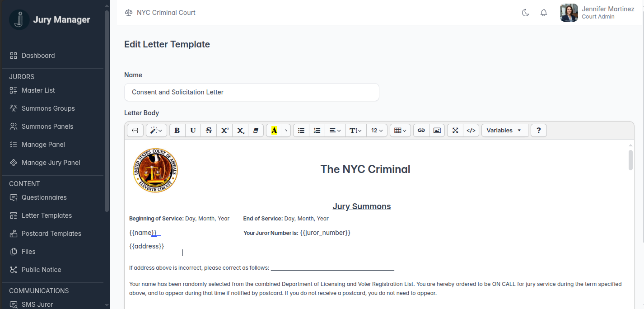Click the yellow highlight color button
Screen dimensions: 644x309
coord(274,131)
